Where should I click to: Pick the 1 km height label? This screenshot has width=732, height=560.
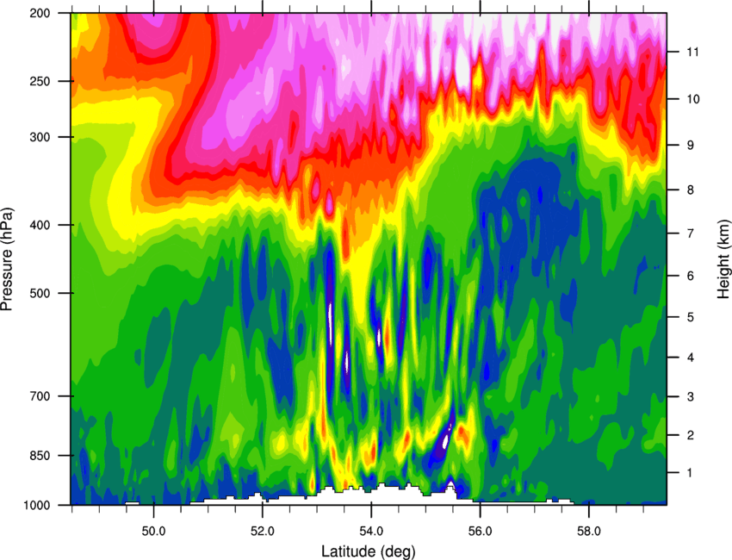point(691,473)
